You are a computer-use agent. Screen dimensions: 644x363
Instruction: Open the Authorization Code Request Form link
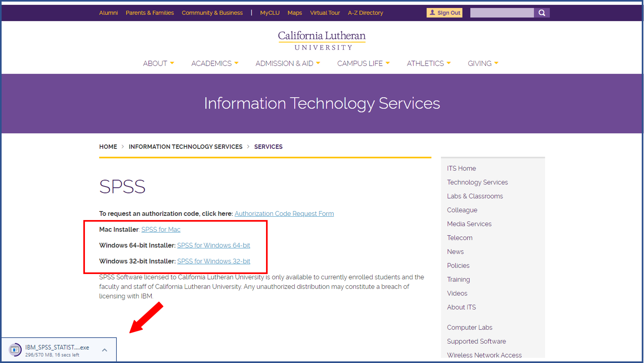pyautogui.click(x=284, y=214)
